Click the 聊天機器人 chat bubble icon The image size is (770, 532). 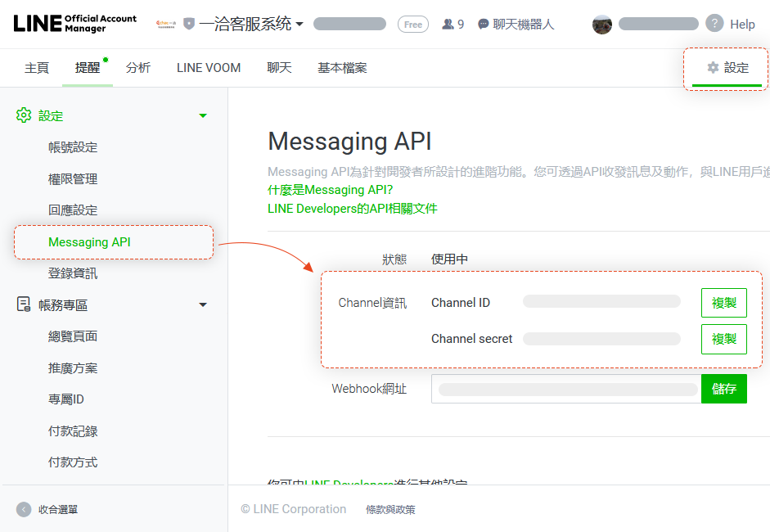pos(484,24)
